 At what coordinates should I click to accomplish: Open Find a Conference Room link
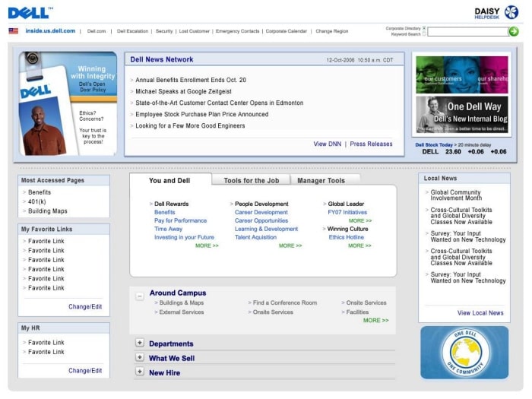[x=285, y=302]
